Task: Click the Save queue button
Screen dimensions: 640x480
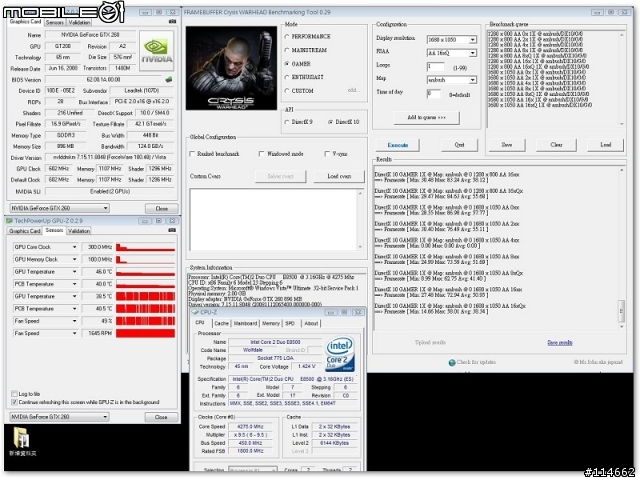Action: (x=507, y=145)
